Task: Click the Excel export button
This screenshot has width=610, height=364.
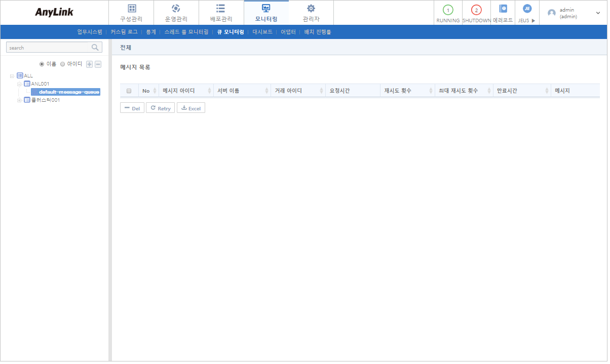Action: 191,108
